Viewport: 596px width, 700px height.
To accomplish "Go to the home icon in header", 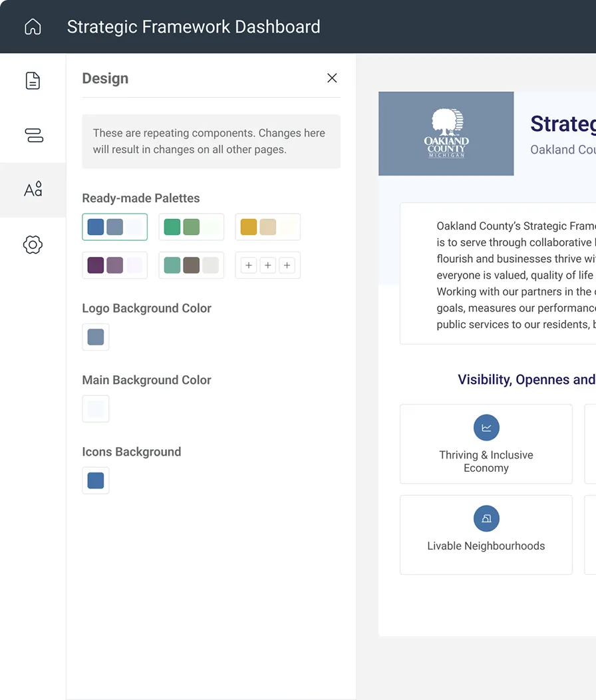I will click(33, 27).
